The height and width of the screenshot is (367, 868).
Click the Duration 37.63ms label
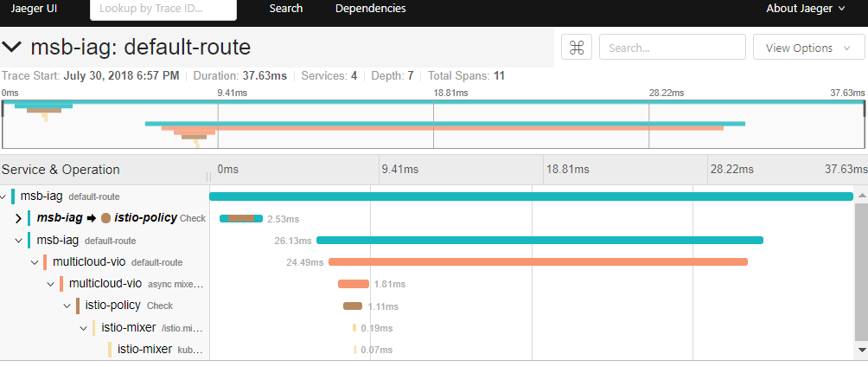pyautogui.click(x=240, y=76)
